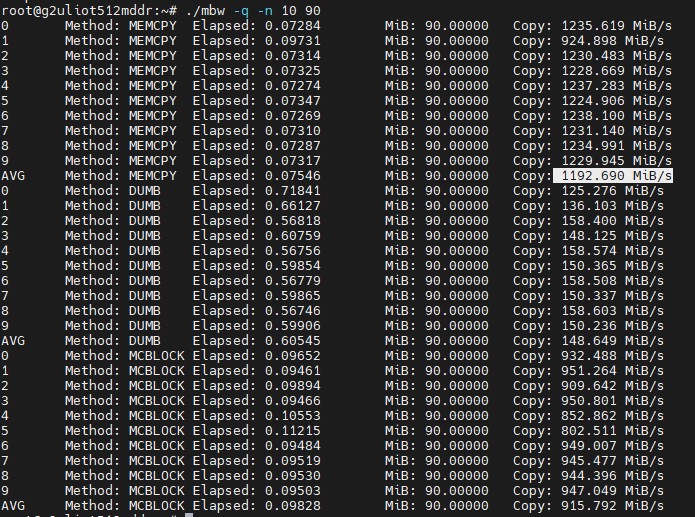
Task: Click the MEMCPY average elapsed '0.07546'
Action: tap(293, 176)
